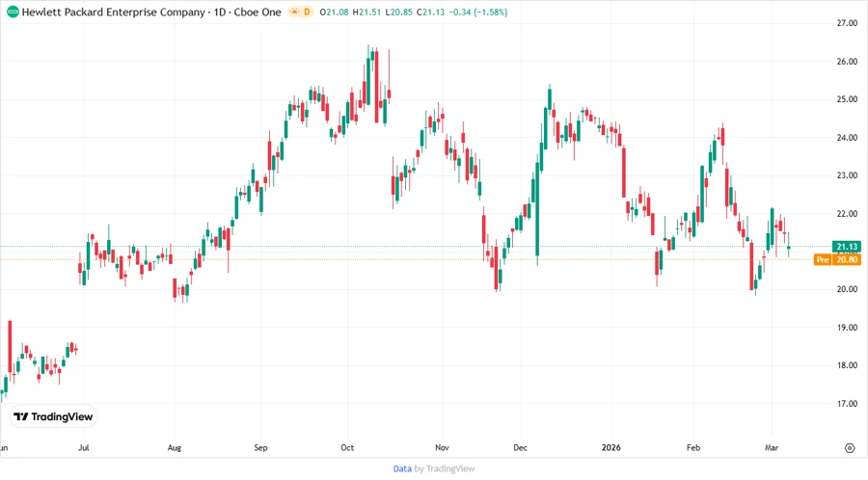Image resolution: width=868 pixels, height=480 pixels.
Task: Click the O21.08 open value
Action: click(334, 12)
